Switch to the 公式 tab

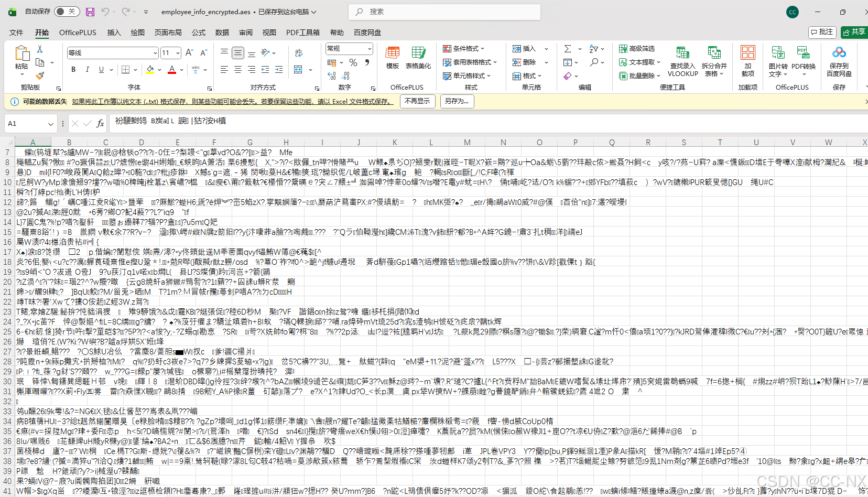pyautogui.click(x=199, y=33)
